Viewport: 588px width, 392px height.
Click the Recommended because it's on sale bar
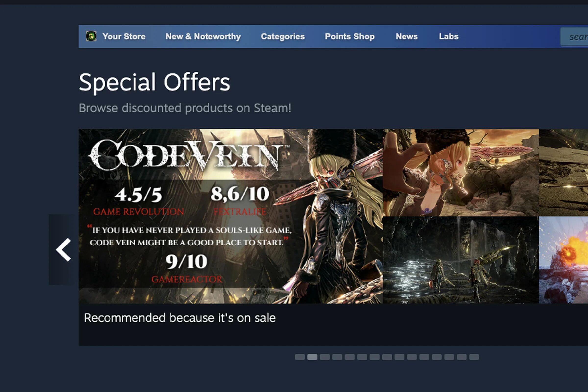pos(333,324)
